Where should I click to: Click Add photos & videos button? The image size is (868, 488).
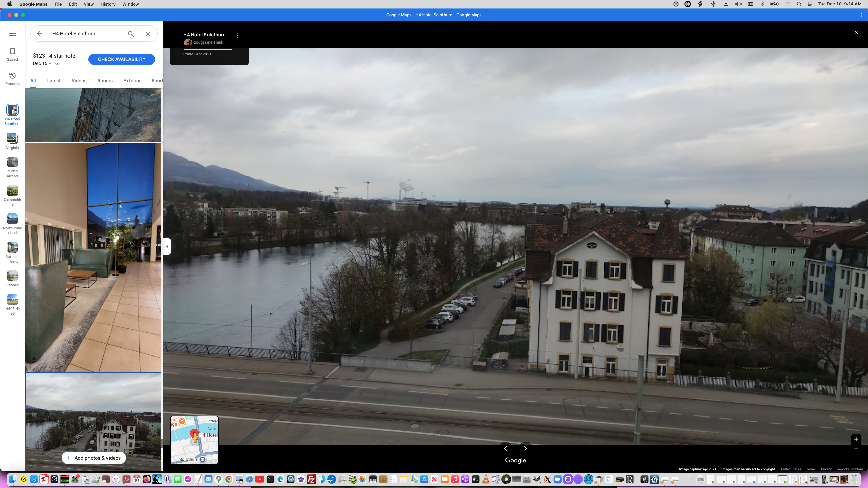94,458
